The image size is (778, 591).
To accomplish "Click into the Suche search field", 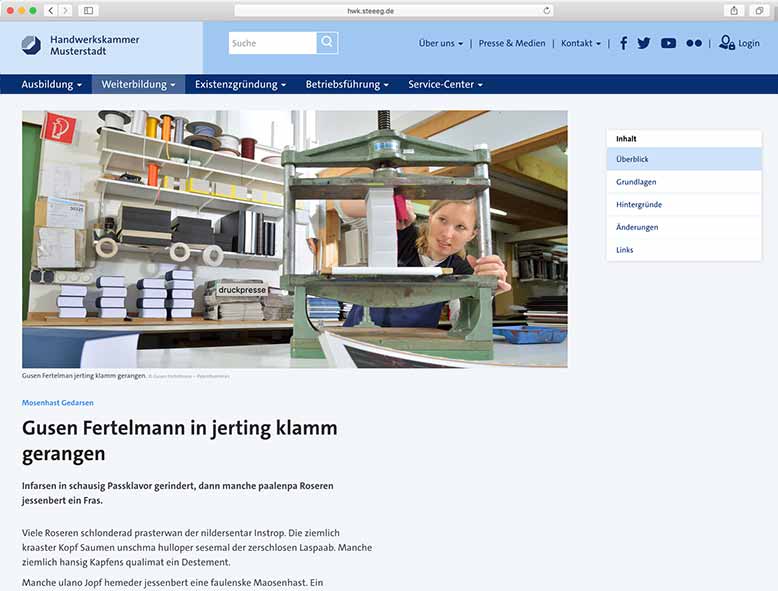I will (272, 43).
